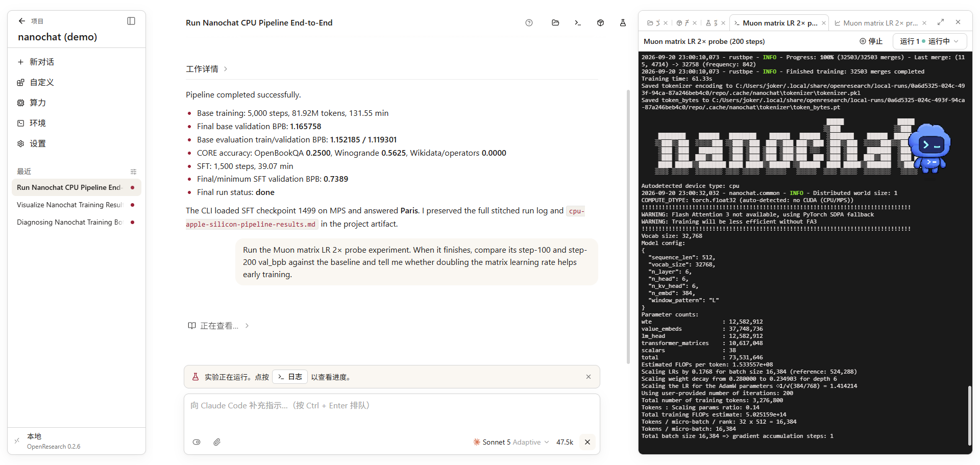Go back to 项目 with the arrow
This screenshot has width=980, height=465.
point(21,21)
